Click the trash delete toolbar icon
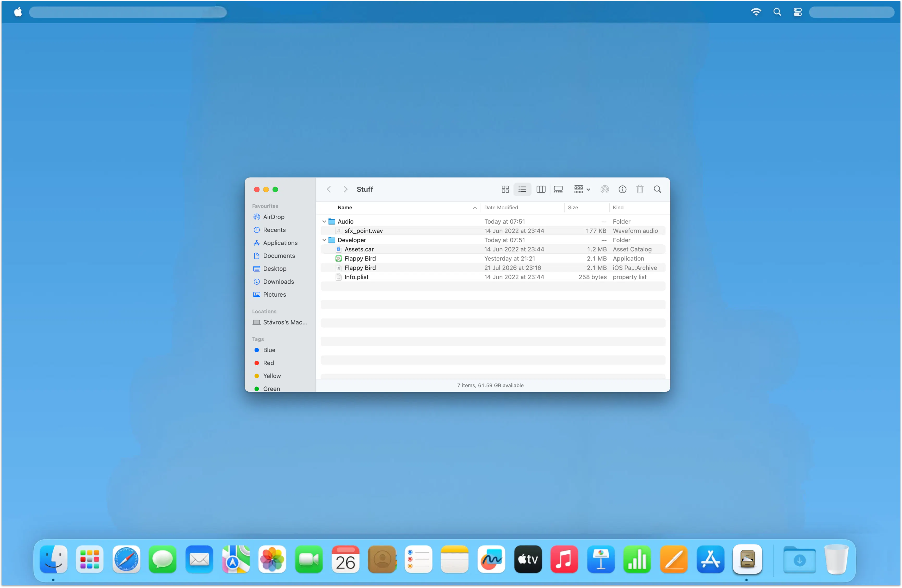This screenshot has height=588, width=902. click(640, 189)
